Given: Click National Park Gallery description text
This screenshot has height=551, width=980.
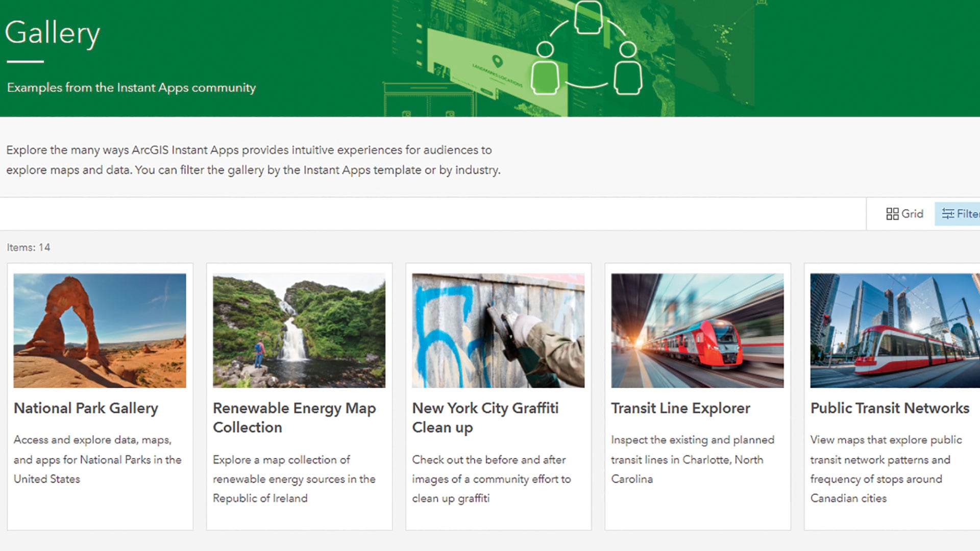Looking at the screenshot, I should (x=97, y=459).
